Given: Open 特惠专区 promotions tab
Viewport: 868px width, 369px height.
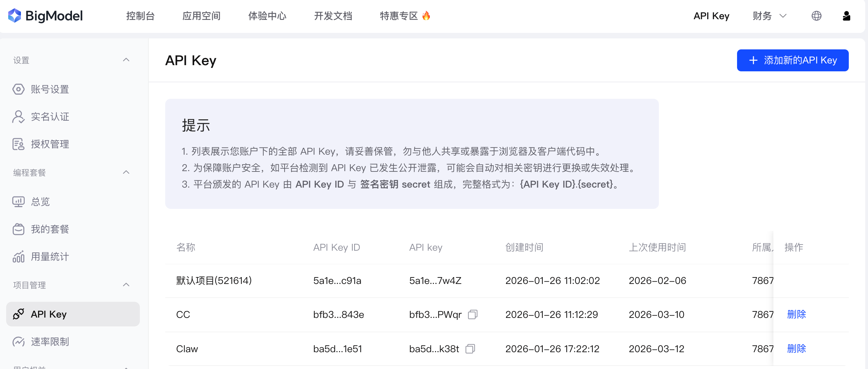Looking at the screenshot, I should (x=405, y=16).
